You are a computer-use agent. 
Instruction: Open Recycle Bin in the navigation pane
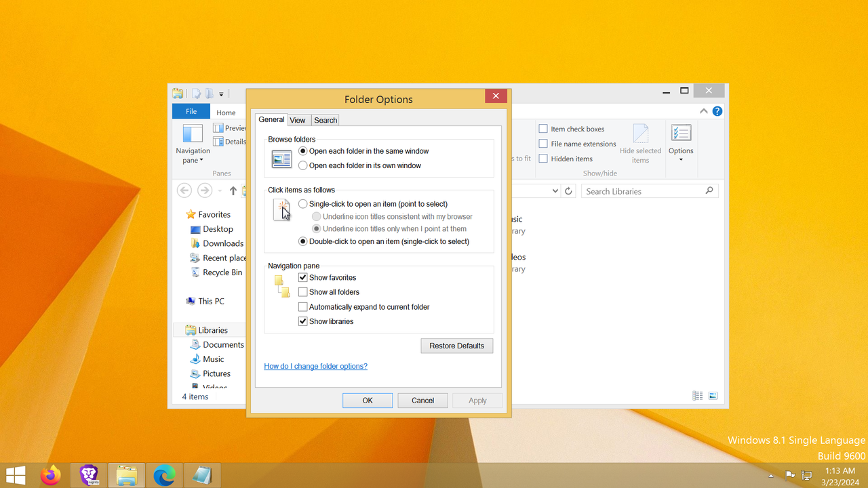pos(222,272)
